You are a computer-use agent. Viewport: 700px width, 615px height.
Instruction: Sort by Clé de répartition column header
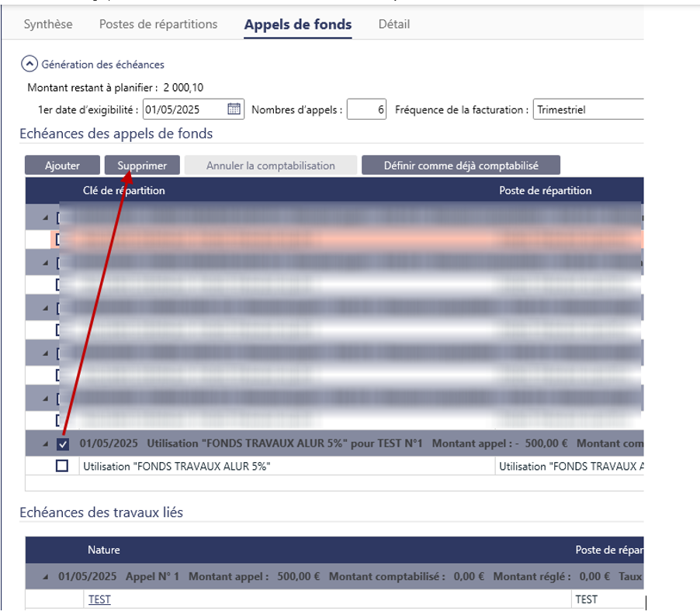pyautogui.click(x=124, y=190)
